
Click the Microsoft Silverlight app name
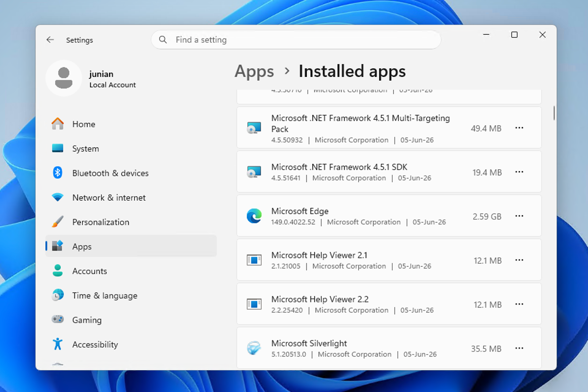(x=309, y=344)
